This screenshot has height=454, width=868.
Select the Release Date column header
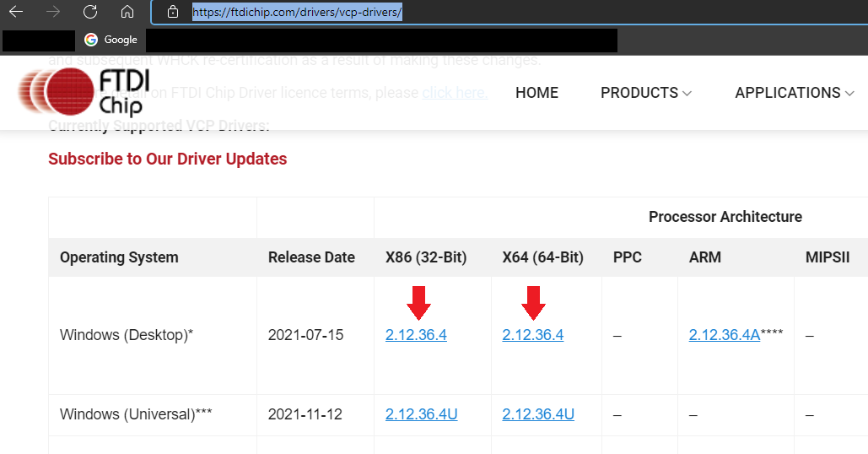pyautogui.click(x=311, y=257)
